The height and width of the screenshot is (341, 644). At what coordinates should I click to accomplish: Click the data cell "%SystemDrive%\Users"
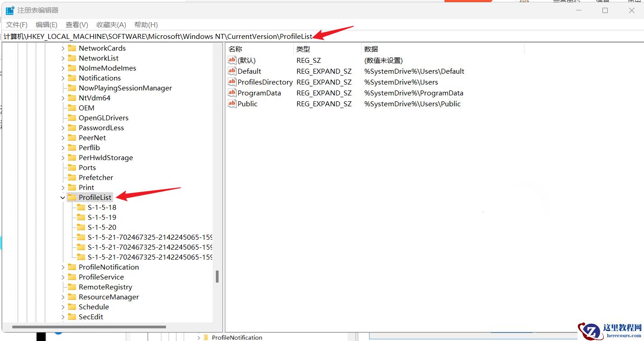[x=401, y=82]
